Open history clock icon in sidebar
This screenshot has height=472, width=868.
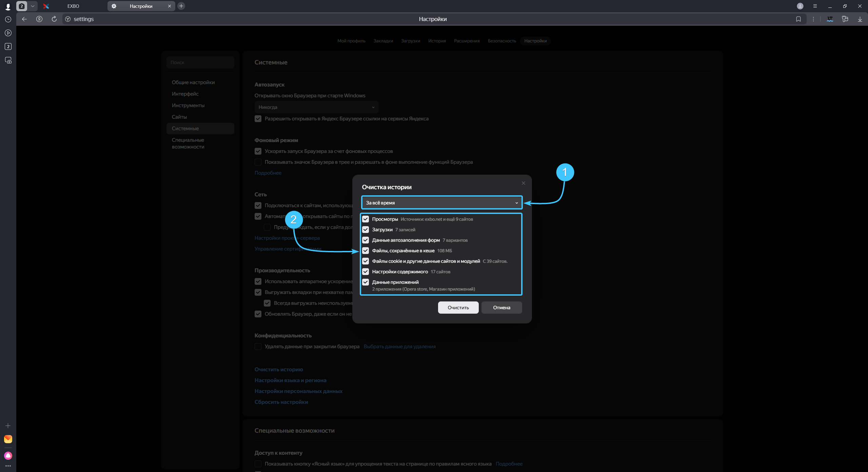click(x=8, y=19)
